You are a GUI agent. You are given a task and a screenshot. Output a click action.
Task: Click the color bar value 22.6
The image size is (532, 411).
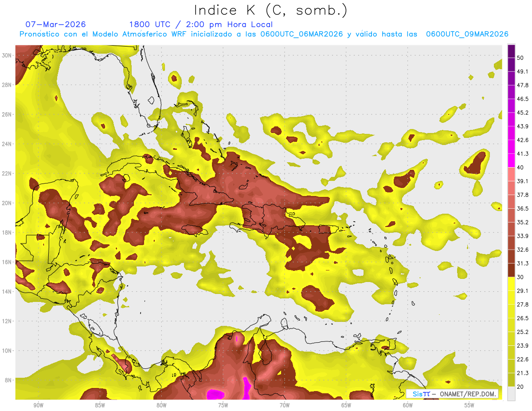pyautogui.click(x=523, y=359)
